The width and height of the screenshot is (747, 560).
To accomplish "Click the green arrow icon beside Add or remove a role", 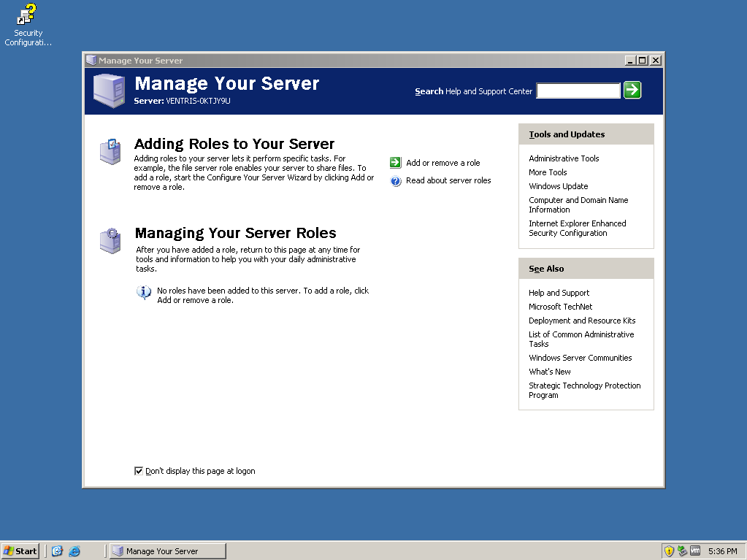I will (x=396, y=162).
